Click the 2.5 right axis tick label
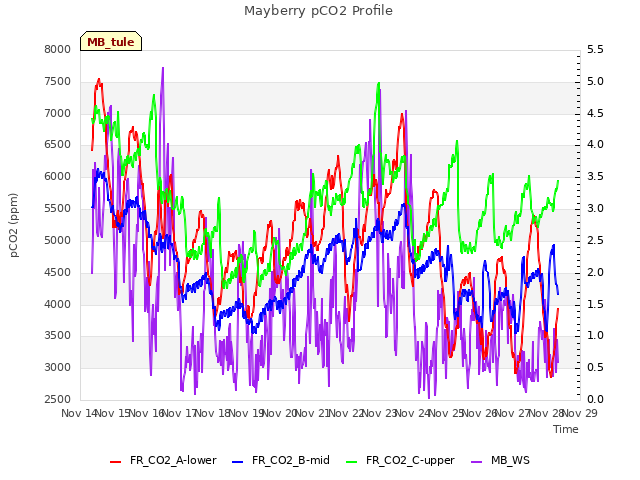Viewport: 640px width, 480px height. coord(595,240)
